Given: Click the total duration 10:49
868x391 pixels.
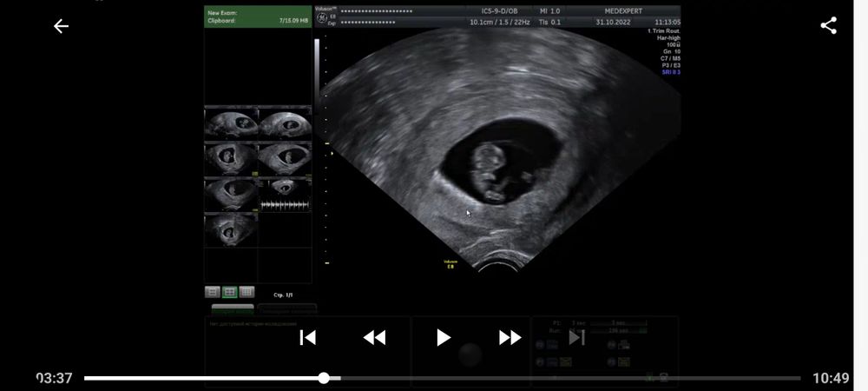Looking at the screenshot, I should click(x=831, y=378).
